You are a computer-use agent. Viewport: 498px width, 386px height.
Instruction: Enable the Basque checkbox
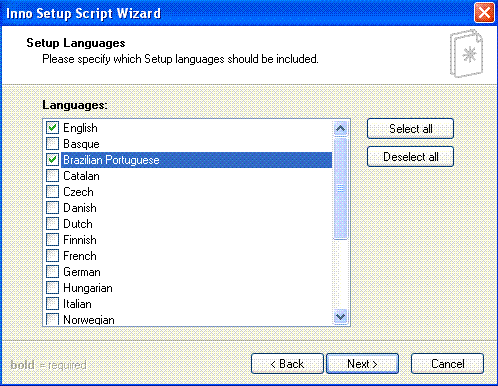click(52, 144)
